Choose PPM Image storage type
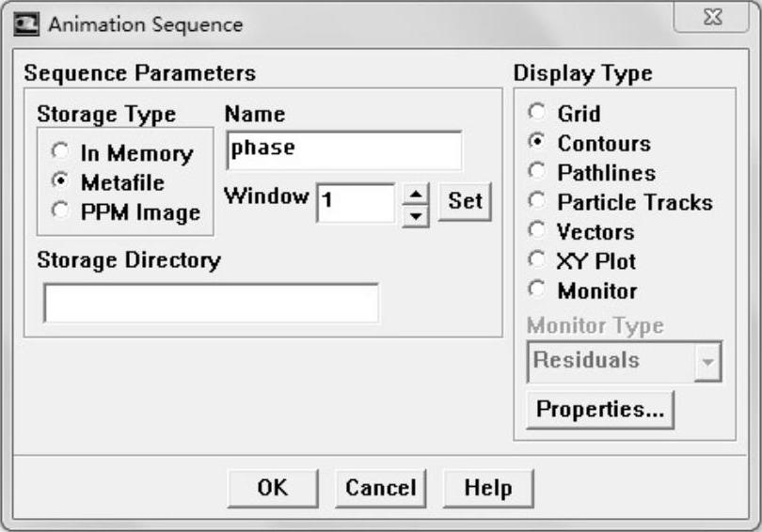The image size is (762, 532). pos(61,211)
